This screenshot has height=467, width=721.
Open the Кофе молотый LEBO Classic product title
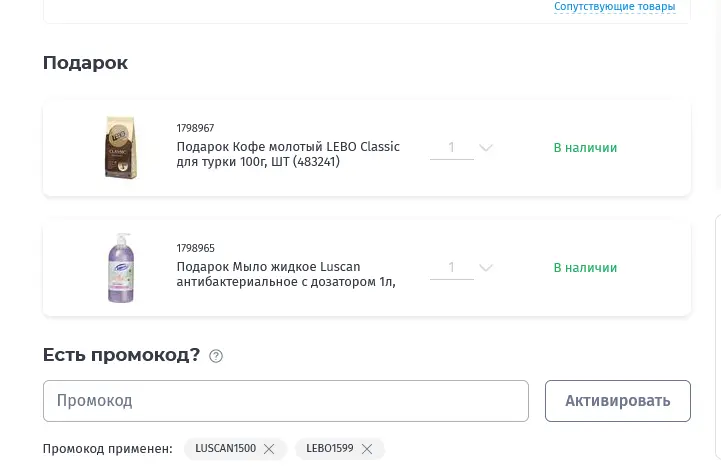[288, 154]
